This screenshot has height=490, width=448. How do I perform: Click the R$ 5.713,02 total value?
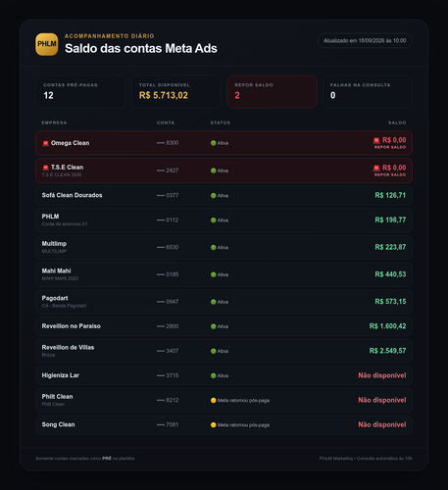pyautogui.click(x=164, y=95)
